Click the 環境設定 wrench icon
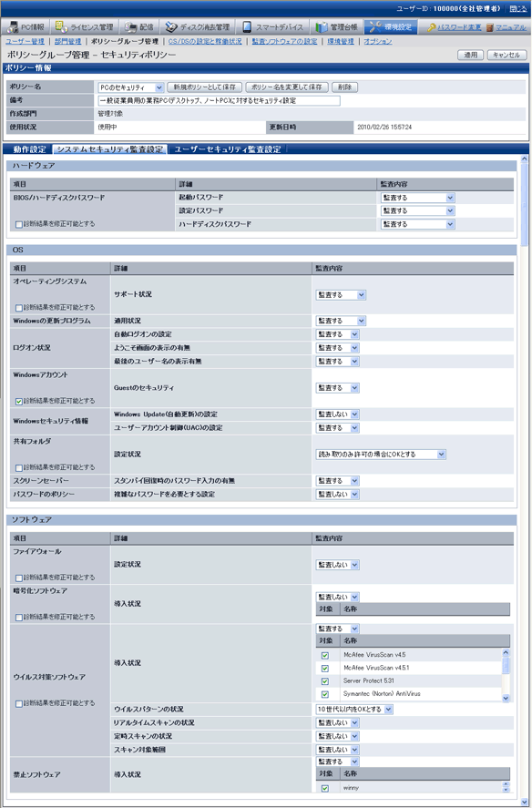The width and height of the screenshot is (532, 808). tap(374, 26)
